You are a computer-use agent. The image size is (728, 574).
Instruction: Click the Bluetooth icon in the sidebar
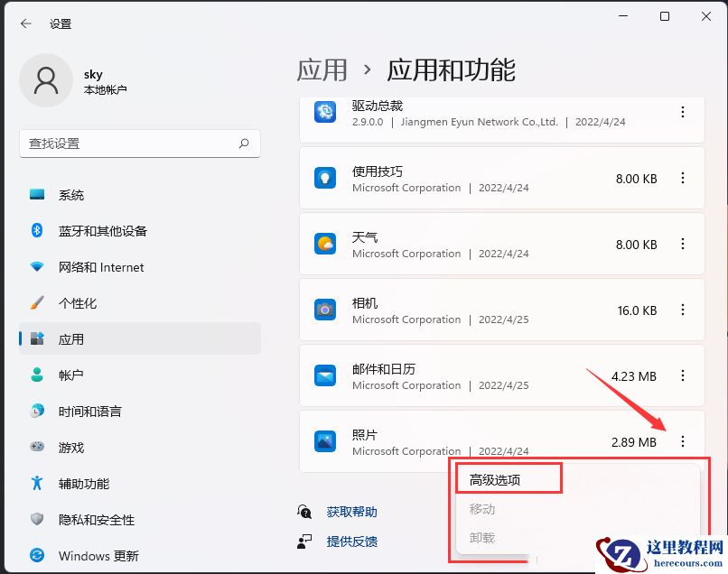pyautogui.click(x=36, y=231)
